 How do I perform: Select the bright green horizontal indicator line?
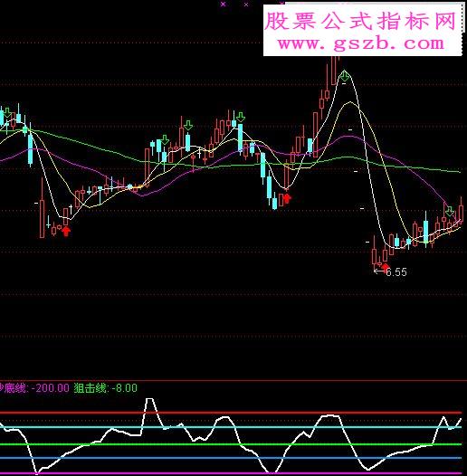[231, 444]
